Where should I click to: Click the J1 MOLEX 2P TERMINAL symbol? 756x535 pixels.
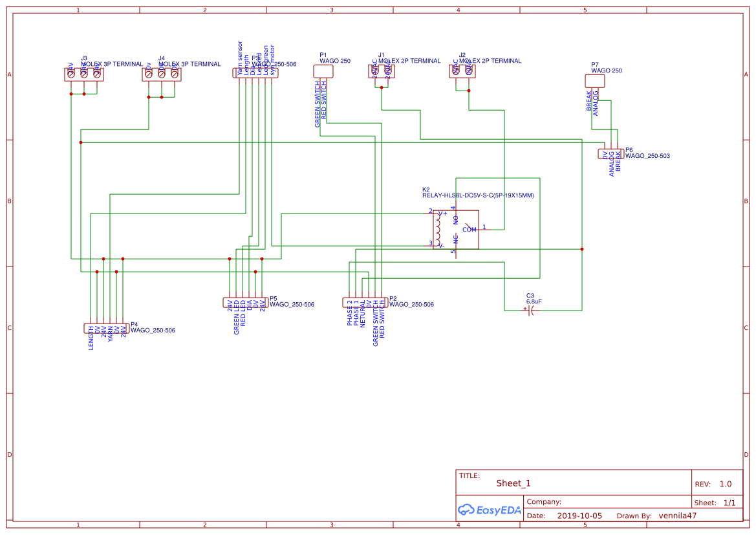pos(382,71)
